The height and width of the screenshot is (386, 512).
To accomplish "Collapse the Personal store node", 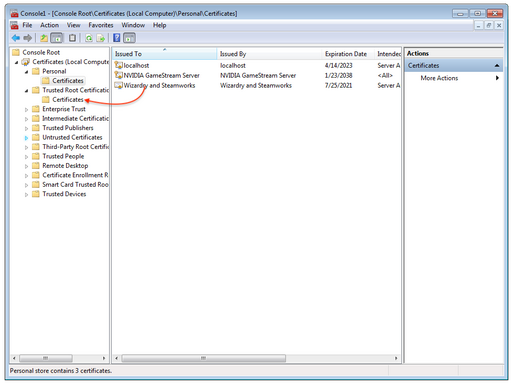I will pyautogui.click(x=26, y=72).
